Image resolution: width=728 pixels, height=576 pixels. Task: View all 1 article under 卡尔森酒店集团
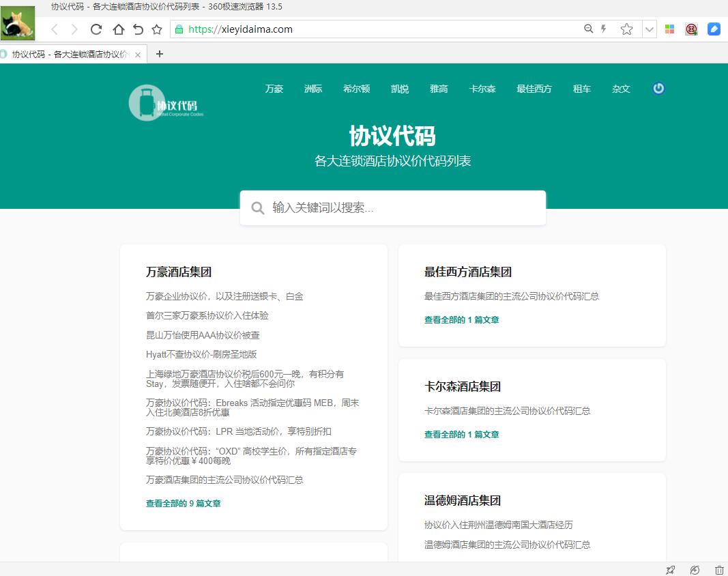[x=461, y=435]
